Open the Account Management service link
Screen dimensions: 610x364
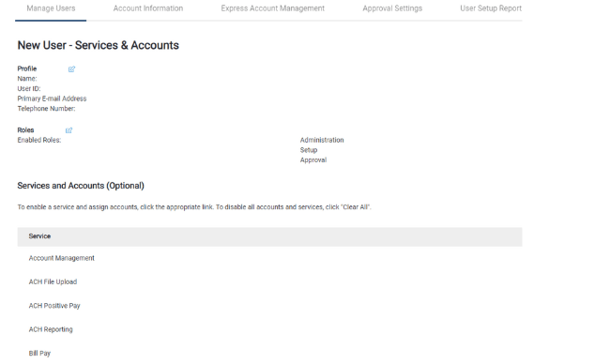click(61, 258)
